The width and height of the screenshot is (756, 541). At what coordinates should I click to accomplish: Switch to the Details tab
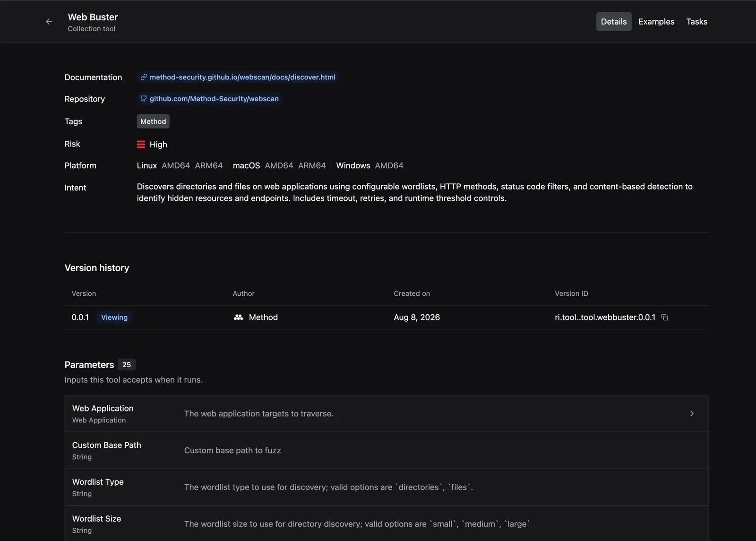point(614,22)
